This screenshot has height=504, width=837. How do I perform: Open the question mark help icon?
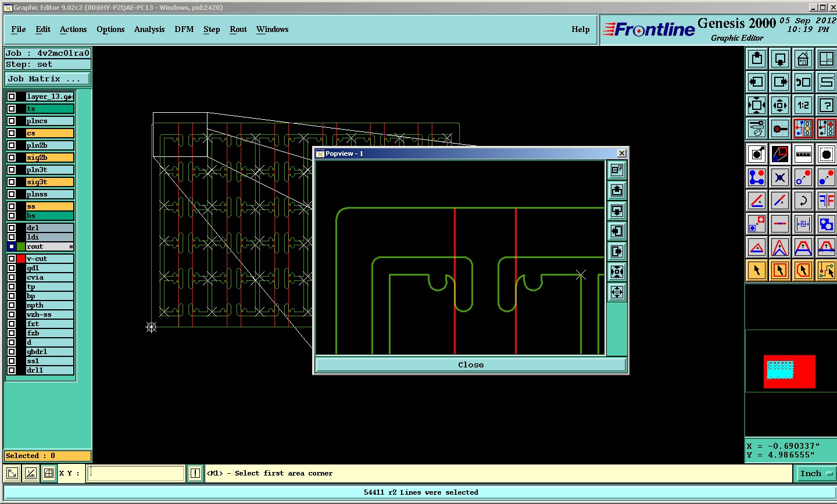click(826, 105)
